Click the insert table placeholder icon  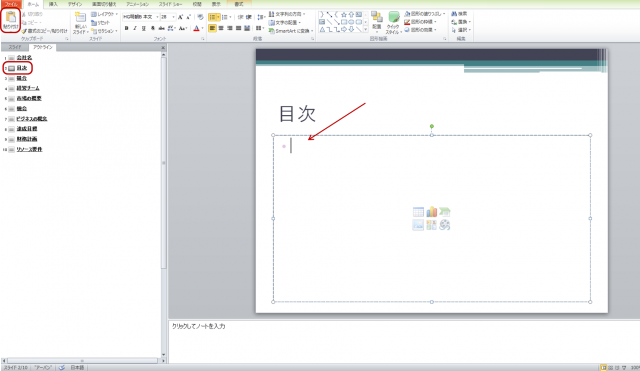coord(418,212)
